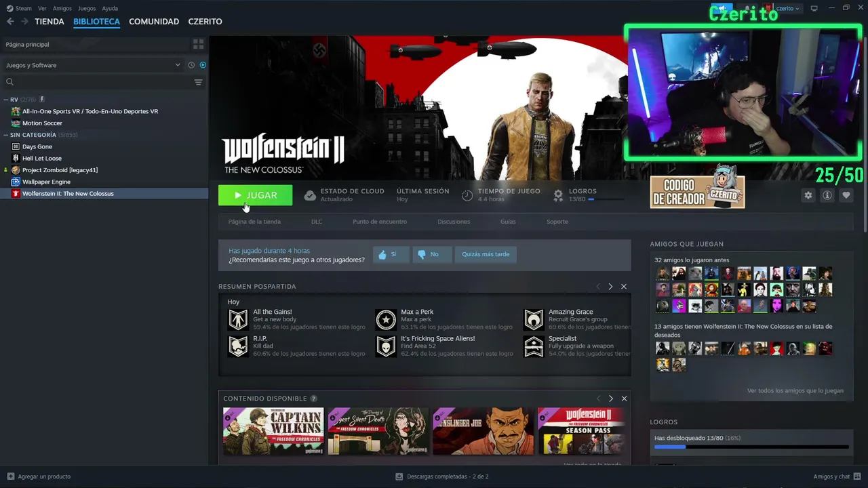Open Punto de encuentro link
Screen dimensions: 868x488
click(x=380, y=222)
